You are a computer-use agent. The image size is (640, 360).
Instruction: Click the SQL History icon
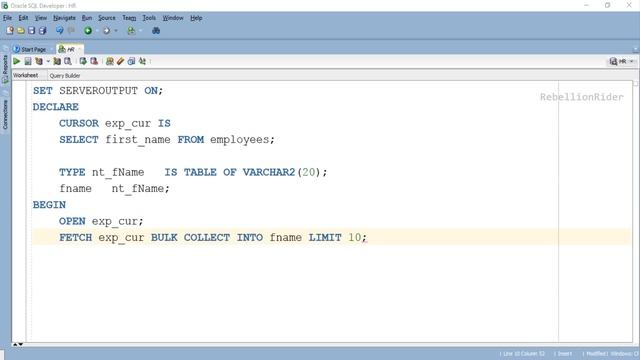[x=131, y=61]
